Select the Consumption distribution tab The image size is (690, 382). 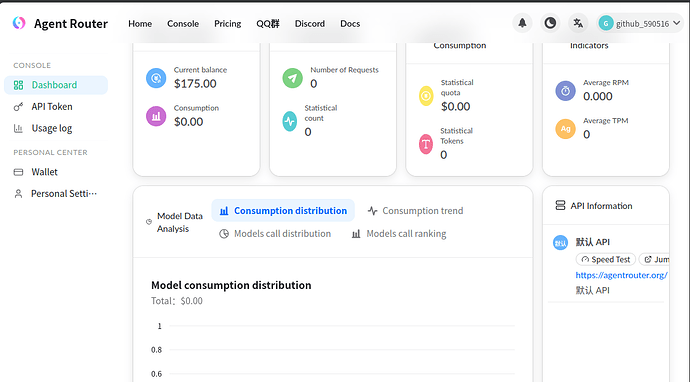point(283,211)
